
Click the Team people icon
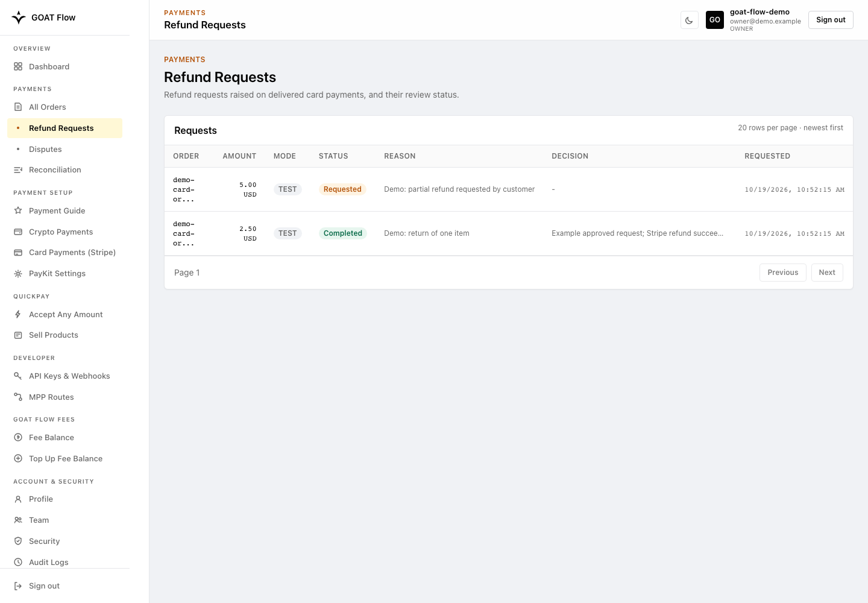pos(18,520)
